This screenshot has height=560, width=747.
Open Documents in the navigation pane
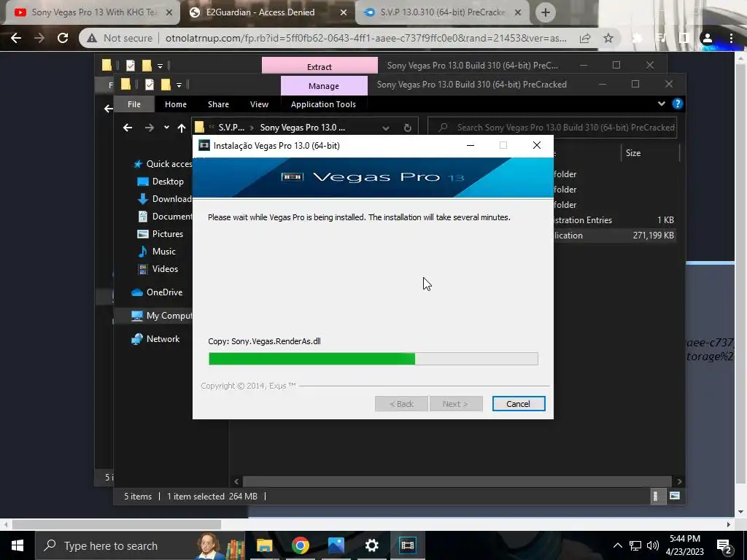pyautogui.click(x=165, y=217)
